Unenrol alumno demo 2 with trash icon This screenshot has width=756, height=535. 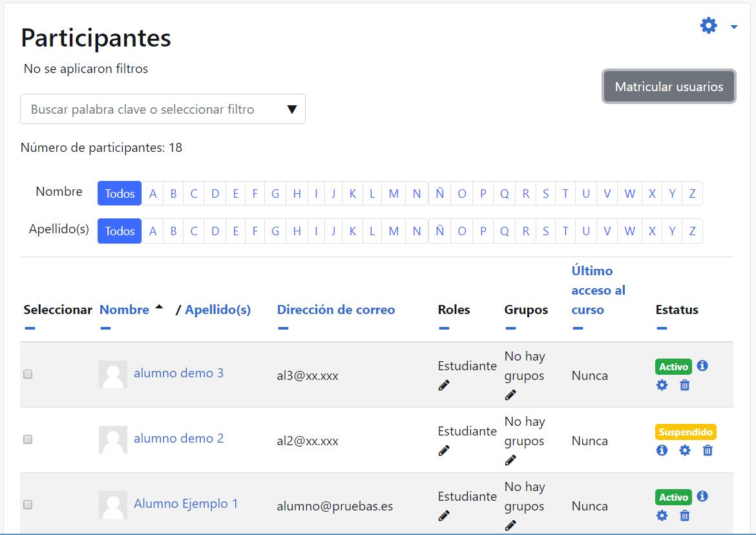[x=708, y=450]
